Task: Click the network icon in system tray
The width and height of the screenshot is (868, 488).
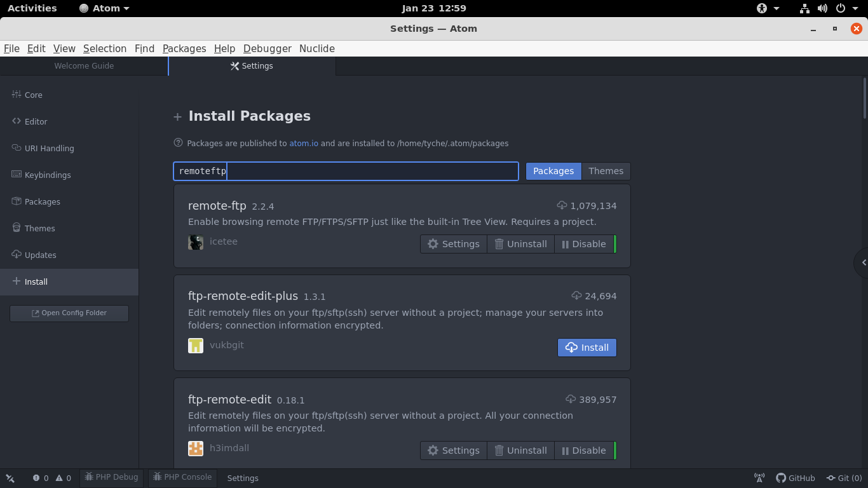Action: click(x=804, y=8)
